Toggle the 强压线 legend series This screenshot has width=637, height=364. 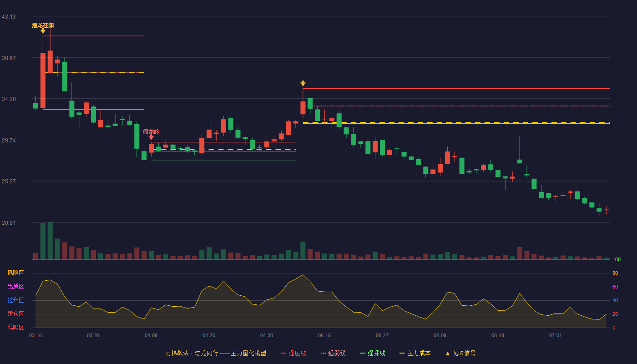pos(293,353)
